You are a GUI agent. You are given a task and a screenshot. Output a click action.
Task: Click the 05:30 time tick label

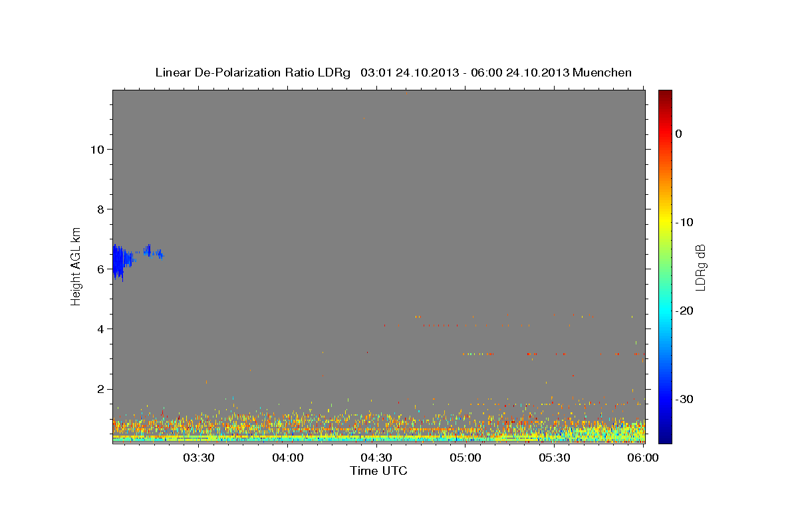(x=555, y=458)
